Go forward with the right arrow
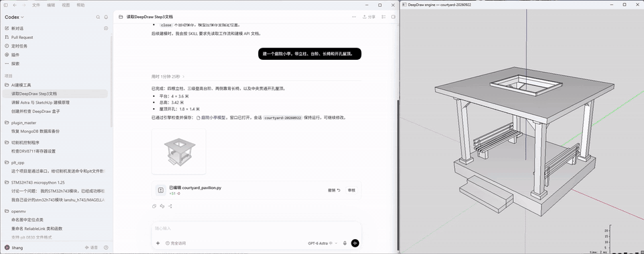Image resolution: width=644 pixels, height=254 pixels. pos(24,5)
